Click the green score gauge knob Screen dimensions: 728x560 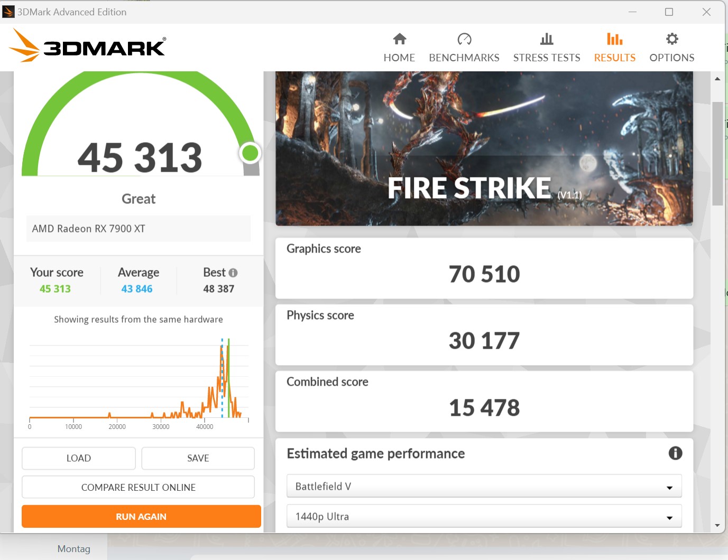[x=250, y=153]
